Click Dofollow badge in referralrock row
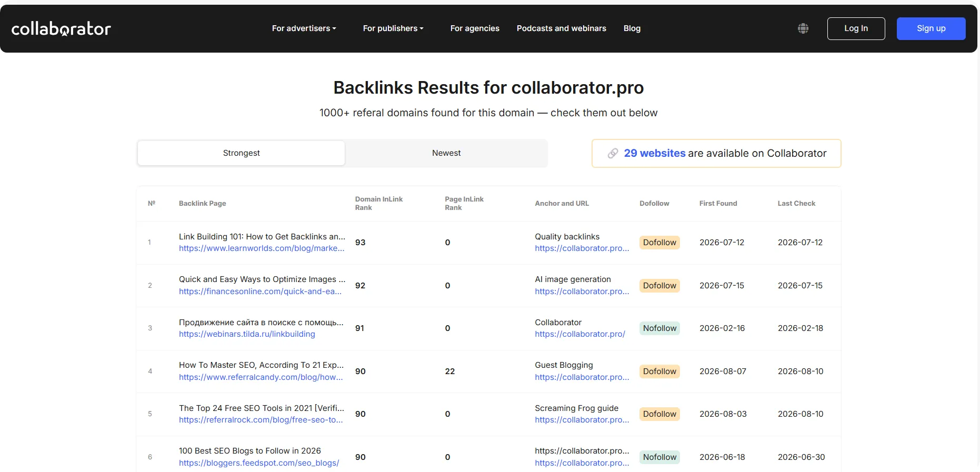The height and width of the screenshot is (472, 980). click(659, 414)
